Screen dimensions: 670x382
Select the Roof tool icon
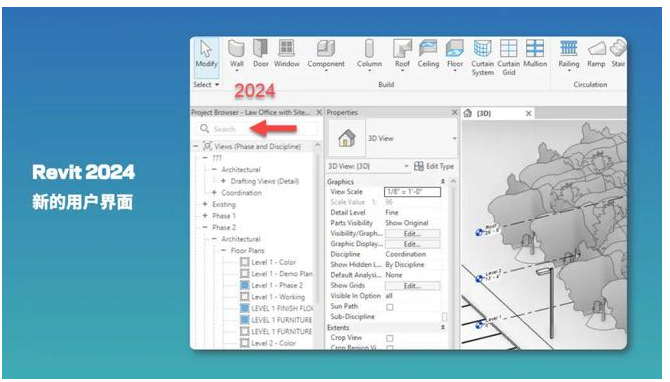[x=402, y=54]
